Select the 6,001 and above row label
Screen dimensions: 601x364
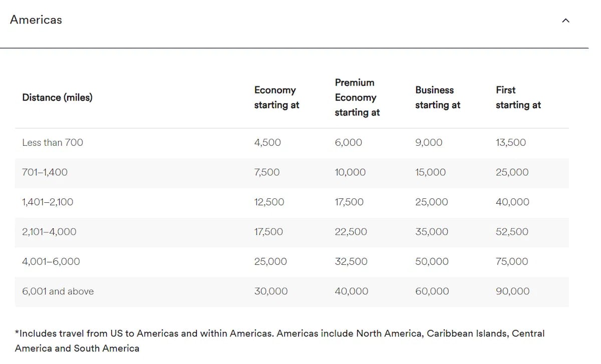pyautogui.click(x=58, y=291)
